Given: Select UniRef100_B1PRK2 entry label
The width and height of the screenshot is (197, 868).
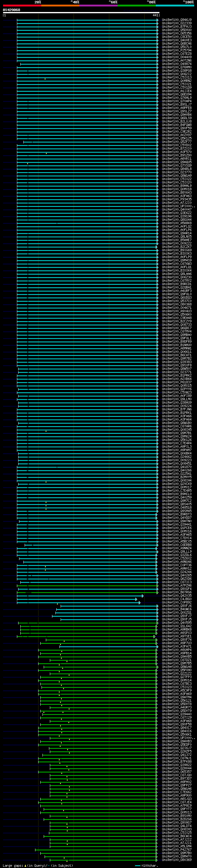Looking at the screenshot, I should click(x=176, y=375).
